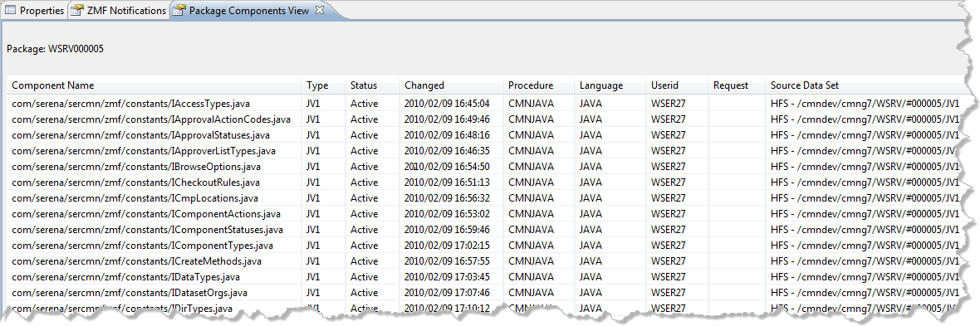Click Active status in the IBrowseOptions.java row
Screen dimensions: 980x326
pyautogui.click(x=364, y=166)
